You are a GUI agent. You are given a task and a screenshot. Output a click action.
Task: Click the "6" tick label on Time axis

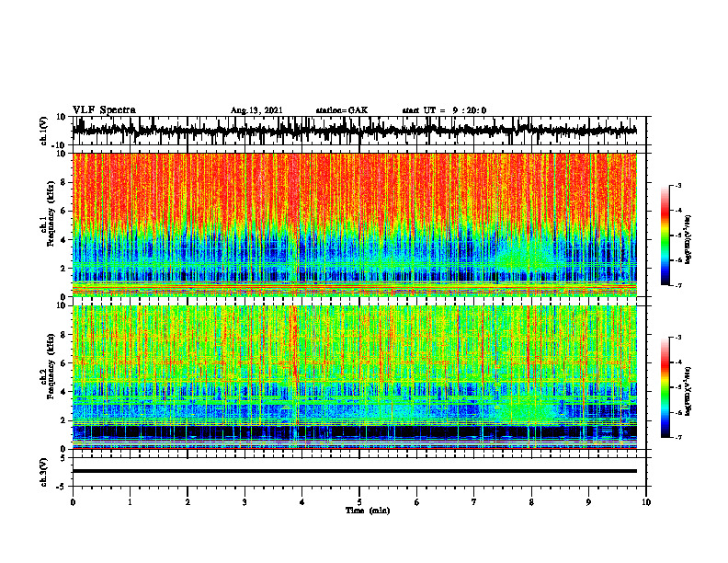tap(417, 502)
